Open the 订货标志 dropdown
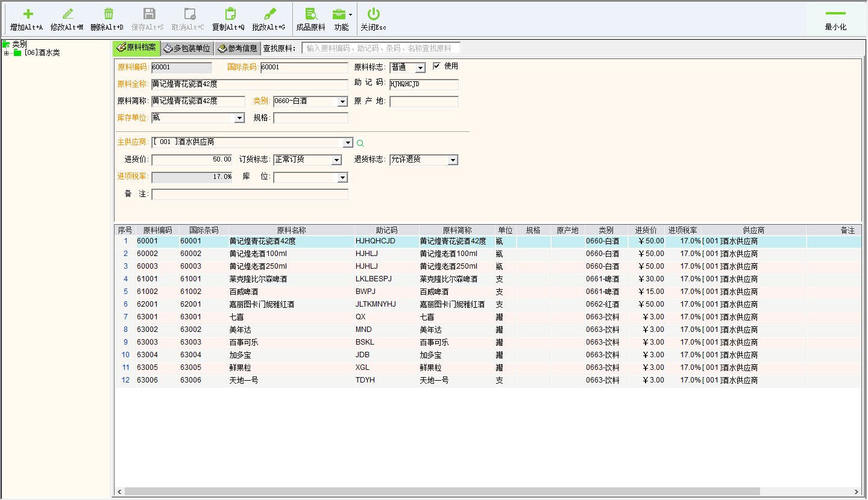The image size is (868, 500). click(x=337, y=160)
